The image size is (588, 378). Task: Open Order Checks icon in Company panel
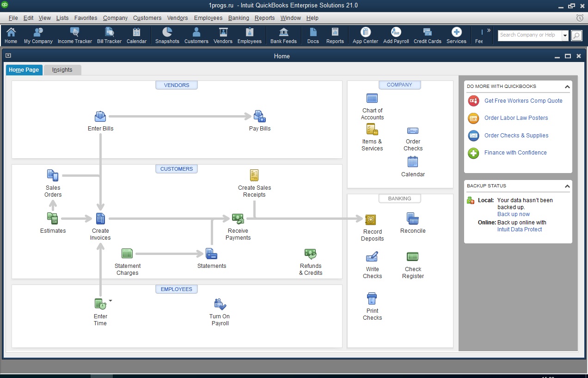tap(413, 131)
